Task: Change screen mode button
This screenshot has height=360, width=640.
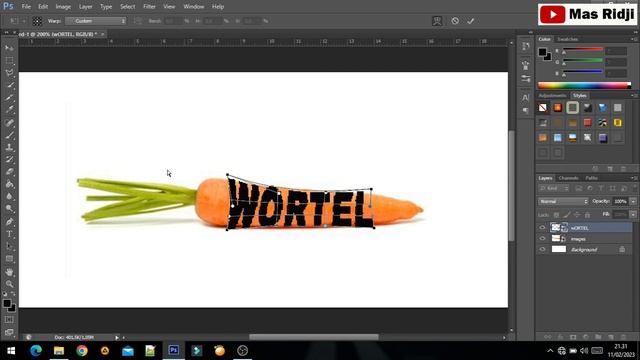Action: [9, 332]
